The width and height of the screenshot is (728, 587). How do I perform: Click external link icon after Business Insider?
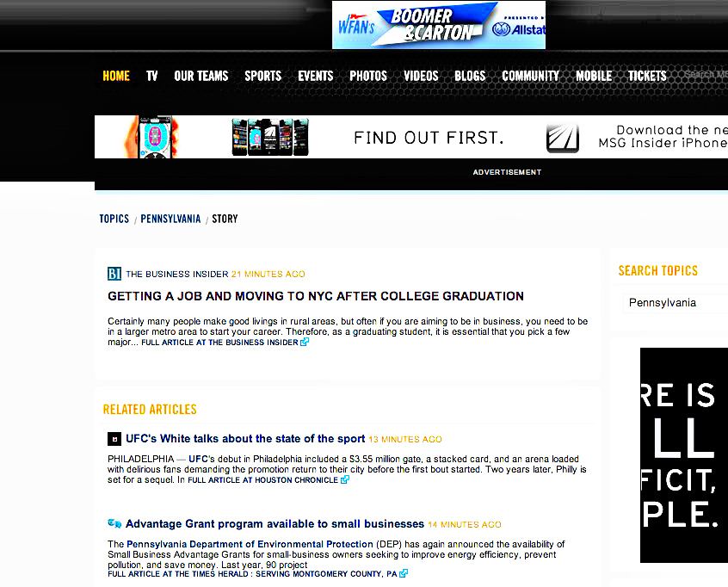tap(305, 342)
